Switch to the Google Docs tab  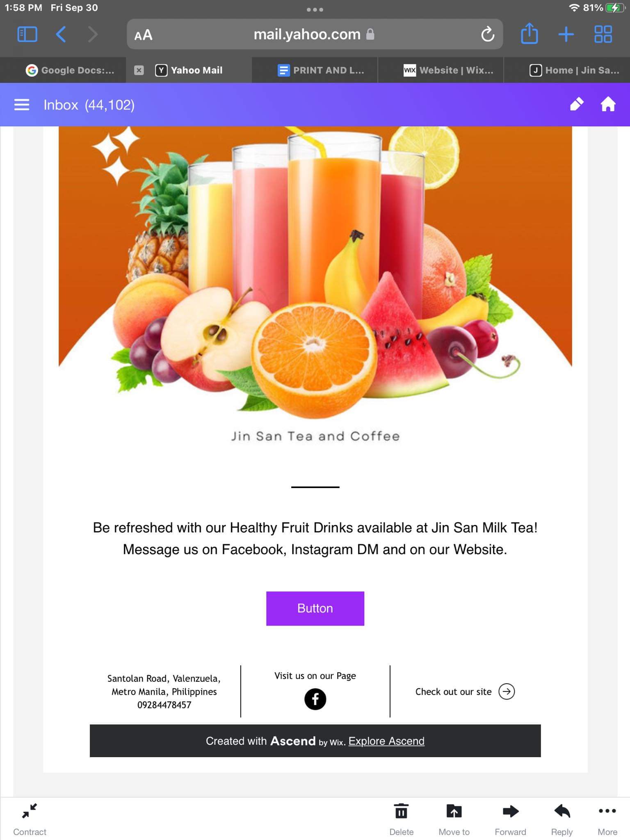[70, 70]
